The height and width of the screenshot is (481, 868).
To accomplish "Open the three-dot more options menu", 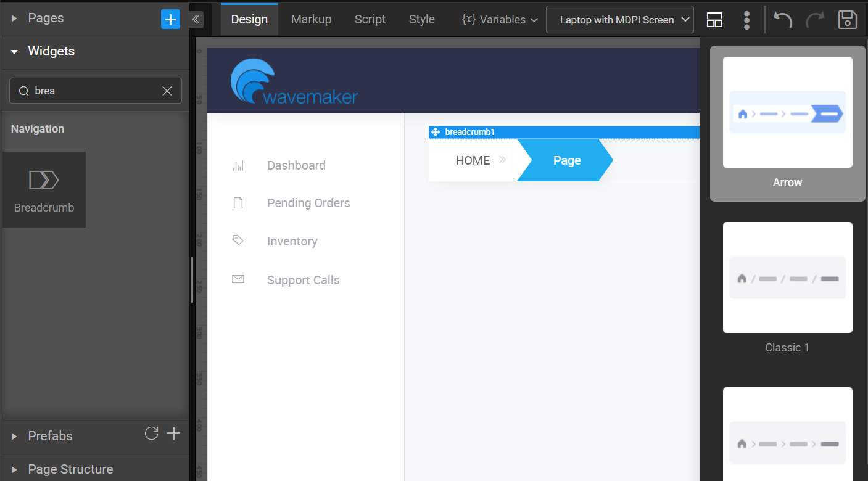I will click(746, 20).
